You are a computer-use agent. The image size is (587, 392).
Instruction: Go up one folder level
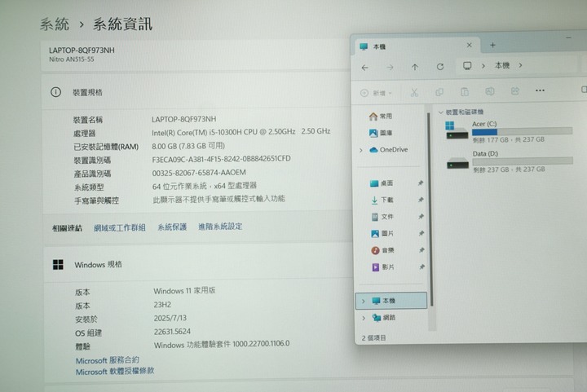pyautogui.click(x=415, y=67)
